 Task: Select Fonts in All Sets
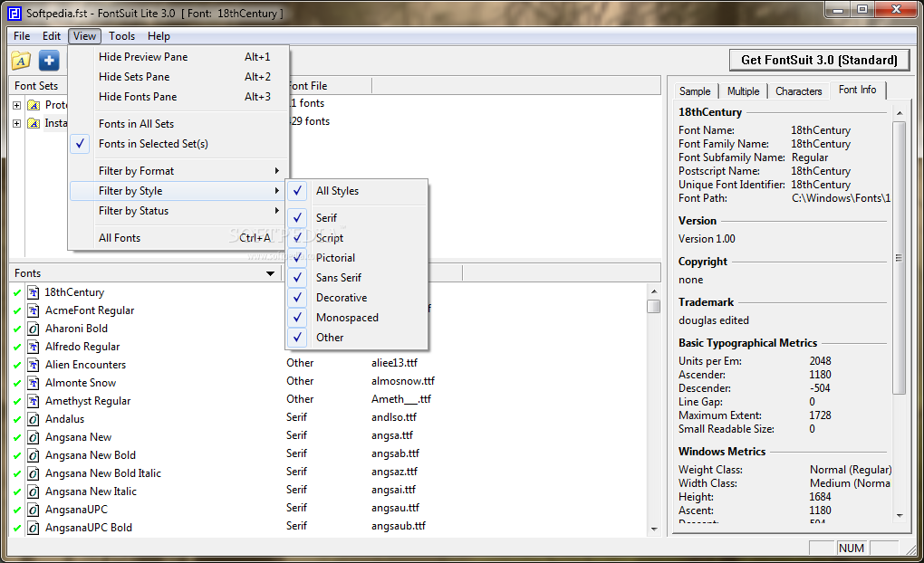tap(178, 124)
